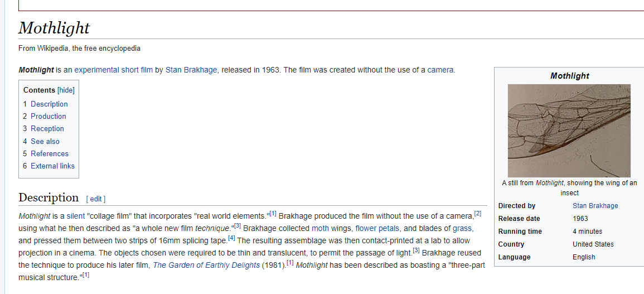The image size is (644, 294).
Task: Select the release date value 1963 in infobox
Action: point(580,218)
